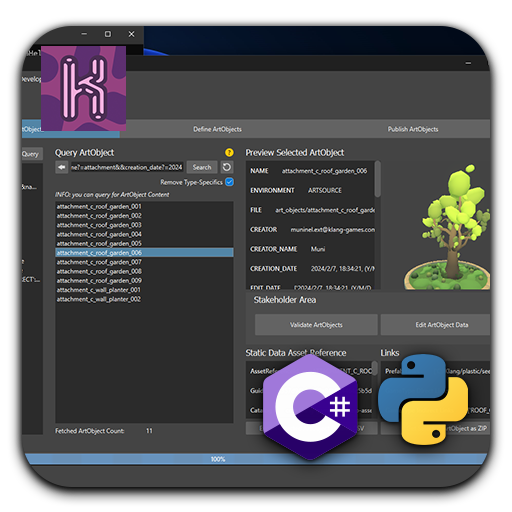512x512 pixels.
Task: Select attachment_c_roof_garden_001 in the list
Action: (144, 206)
